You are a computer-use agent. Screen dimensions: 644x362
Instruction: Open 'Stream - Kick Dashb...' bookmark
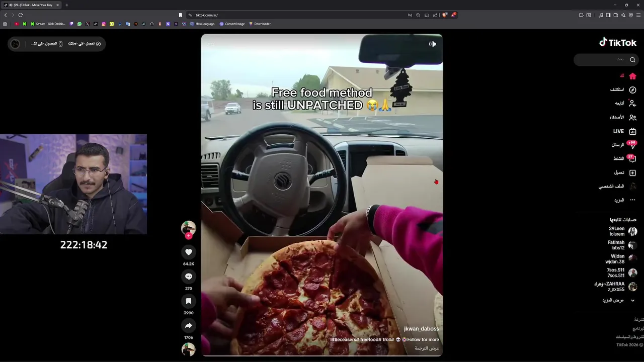48,24
